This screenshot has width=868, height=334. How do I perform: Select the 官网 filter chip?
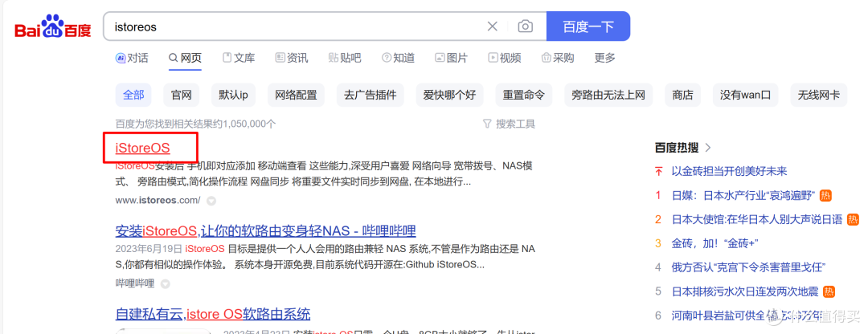pyautogui.click(x=182, y=95)
